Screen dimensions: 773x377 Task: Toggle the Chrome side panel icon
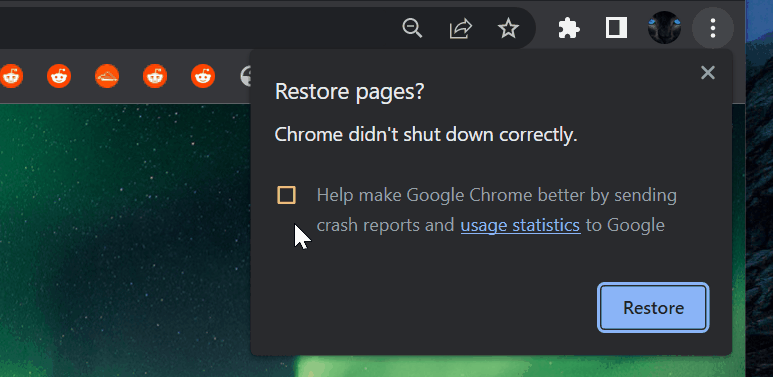point(616,28)
